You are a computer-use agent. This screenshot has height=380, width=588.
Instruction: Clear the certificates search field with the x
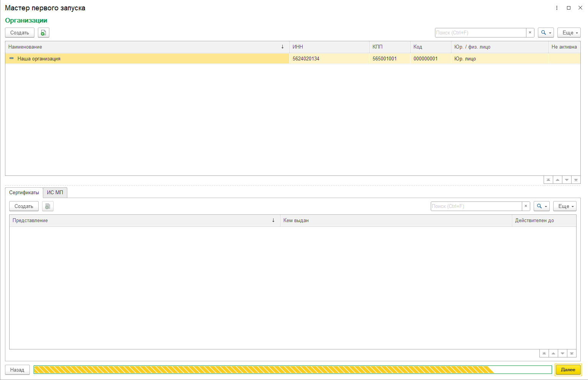coord(526,206)
